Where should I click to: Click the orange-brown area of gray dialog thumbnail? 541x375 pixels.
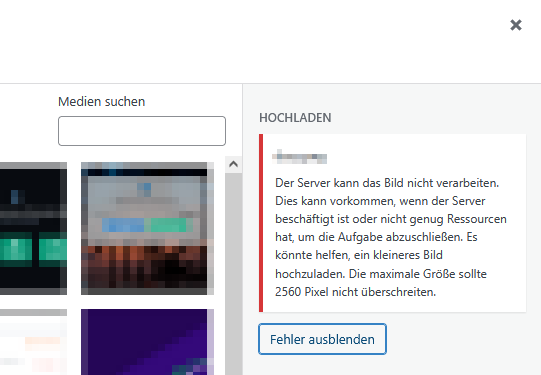[147, 266]
